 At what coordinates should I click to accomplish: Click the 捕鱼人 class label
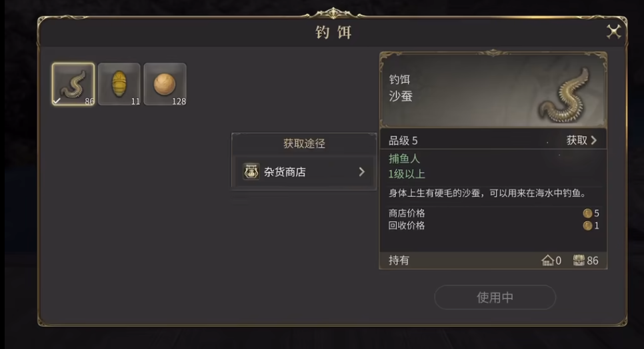[404, 159]
